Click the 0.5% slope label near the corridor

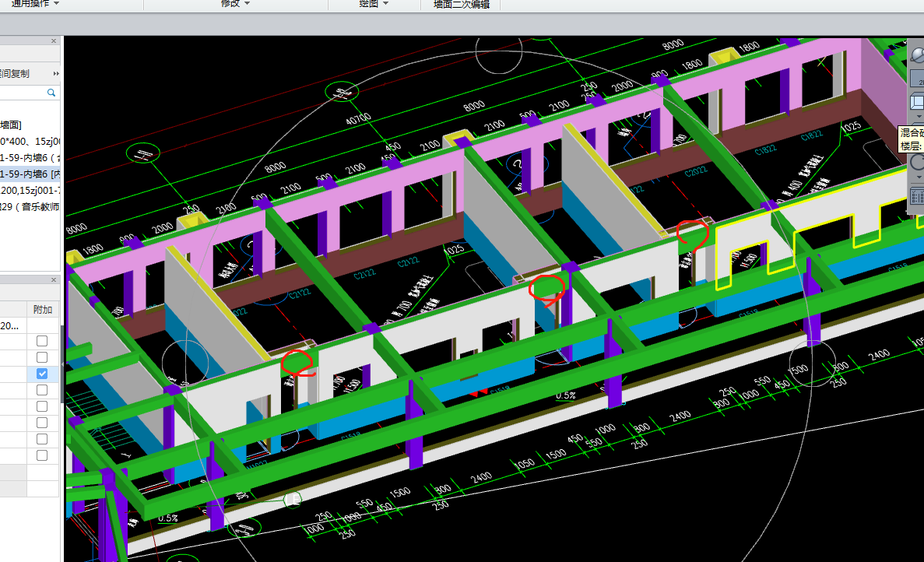[566, 395]
